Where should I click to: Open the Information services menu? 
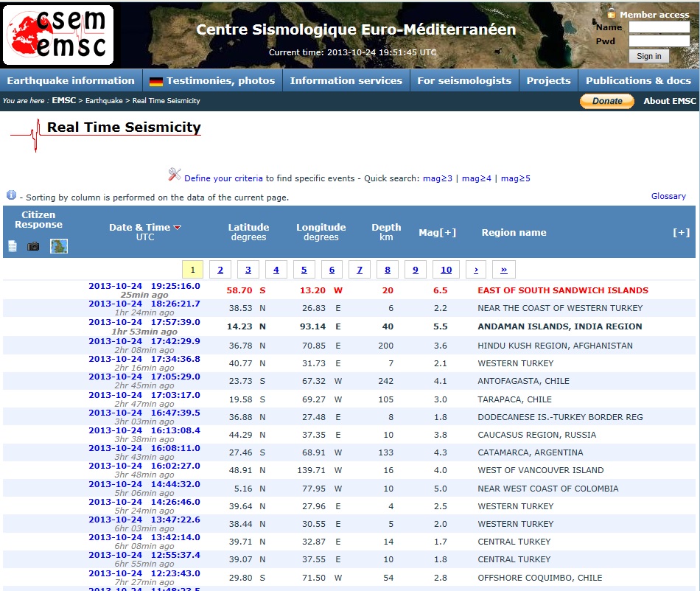click(346, 80)
